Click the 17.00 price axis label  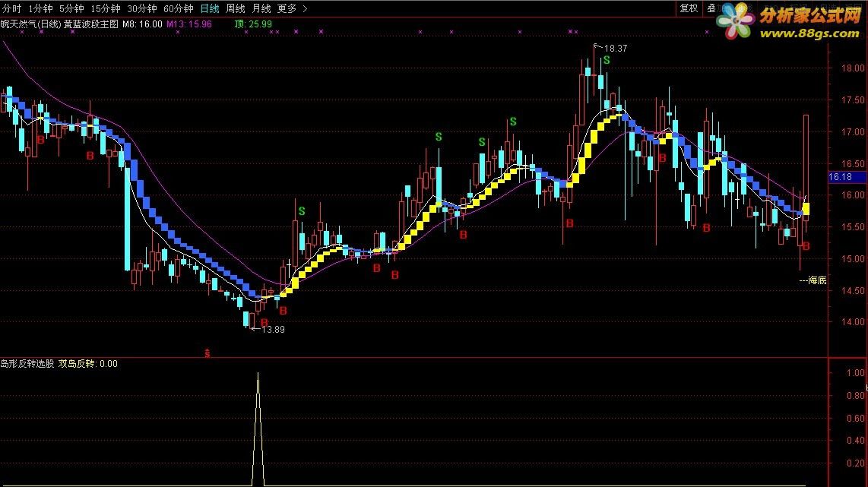(853, 131)
